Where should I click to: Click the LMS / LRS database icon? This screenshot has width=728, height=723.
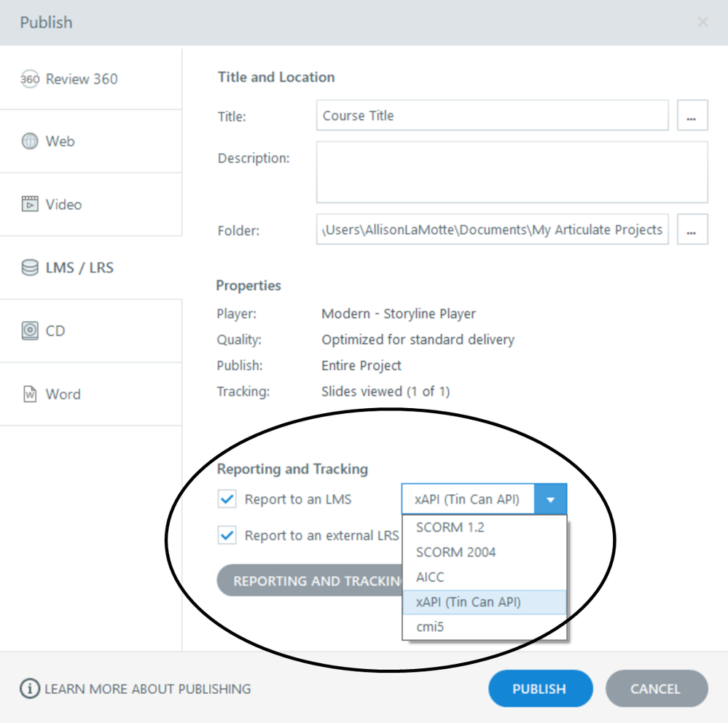(30, 267)
